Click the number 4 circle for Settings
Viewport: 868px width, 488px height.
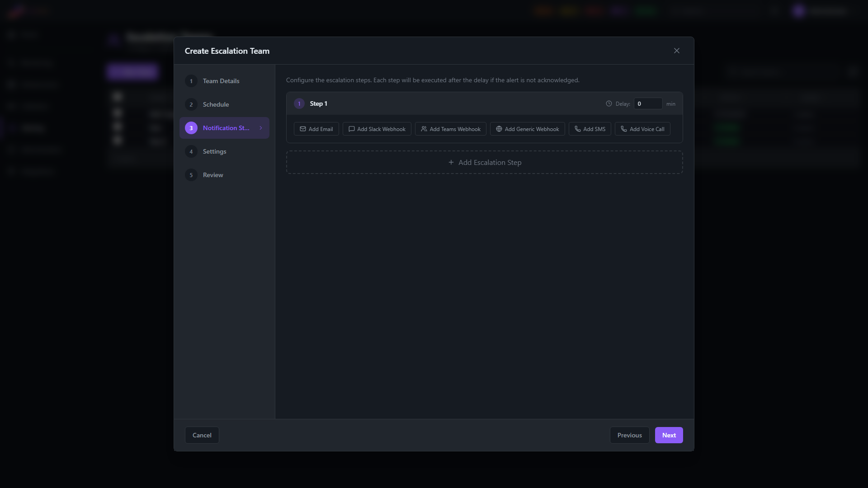[191, 151]
